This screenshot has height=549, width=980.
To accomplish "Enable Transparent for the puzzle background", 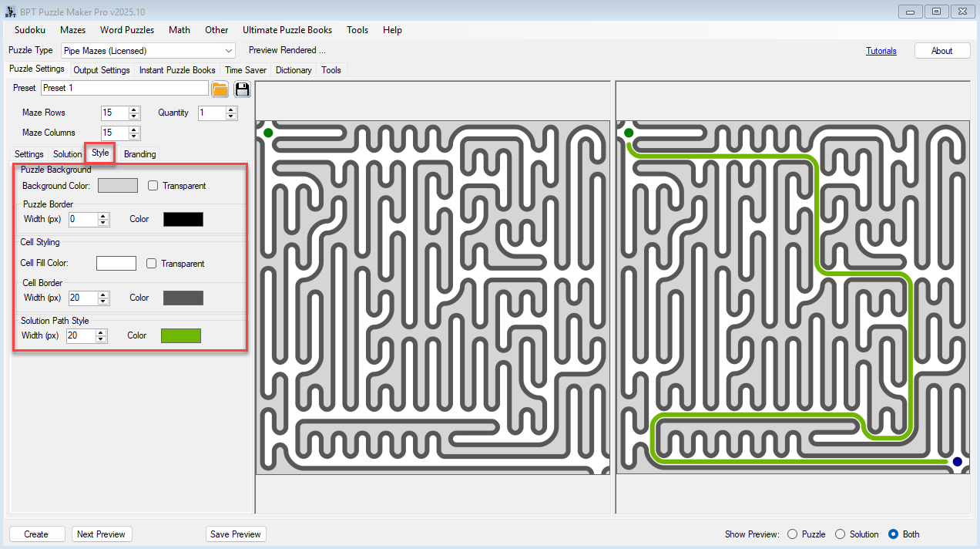I will [x=153, y=185].
